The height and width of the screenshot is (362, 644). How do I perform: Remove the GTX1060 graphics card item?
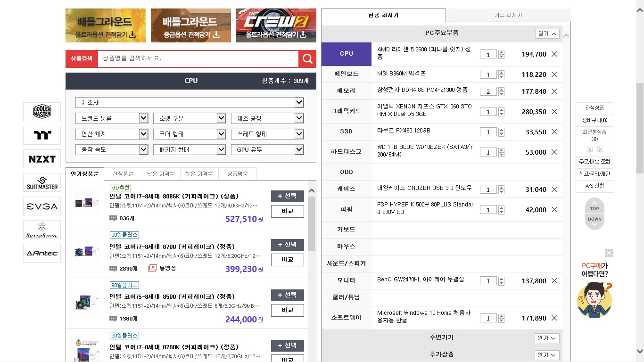point(554,112)
